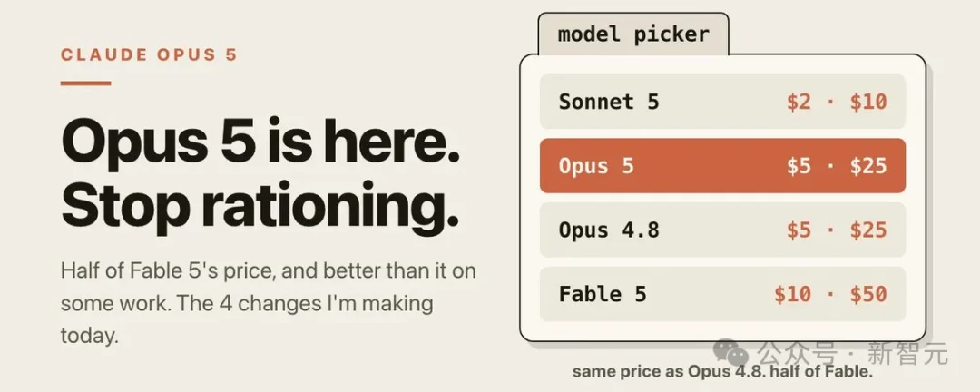Open the model picker tab

coord(633,34)
